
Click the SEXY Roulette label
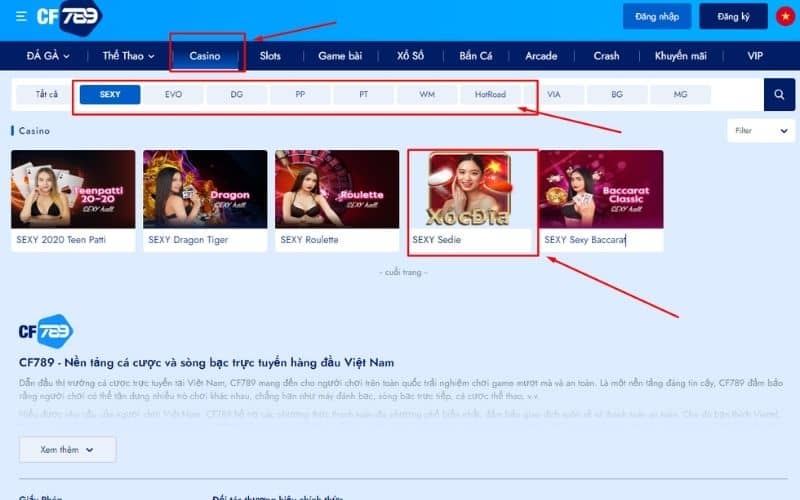point(309,240)
